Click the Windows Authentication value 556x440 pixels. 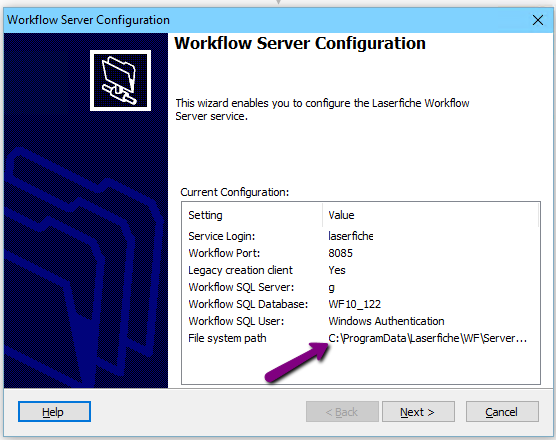[386, 321]
